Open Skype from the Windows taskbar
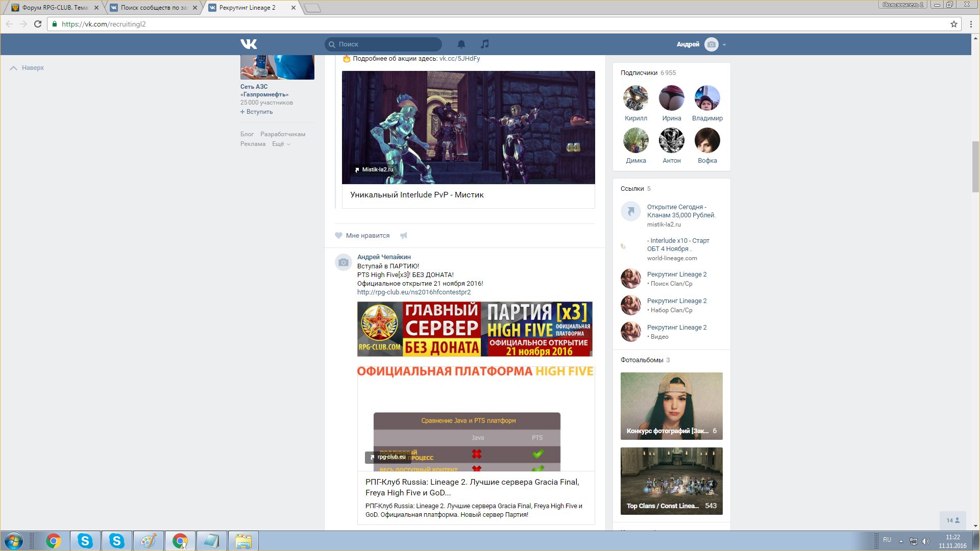Image resolution: width=980 pixels, height=551 pixels. [85, 541]
